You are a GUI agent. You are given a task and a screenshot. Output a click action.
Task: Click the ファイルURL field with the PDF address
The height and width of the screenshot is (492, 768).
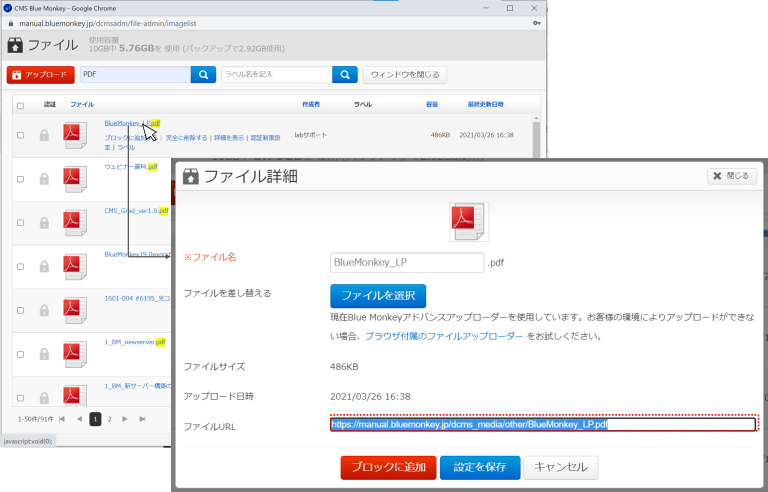(543, 424)
